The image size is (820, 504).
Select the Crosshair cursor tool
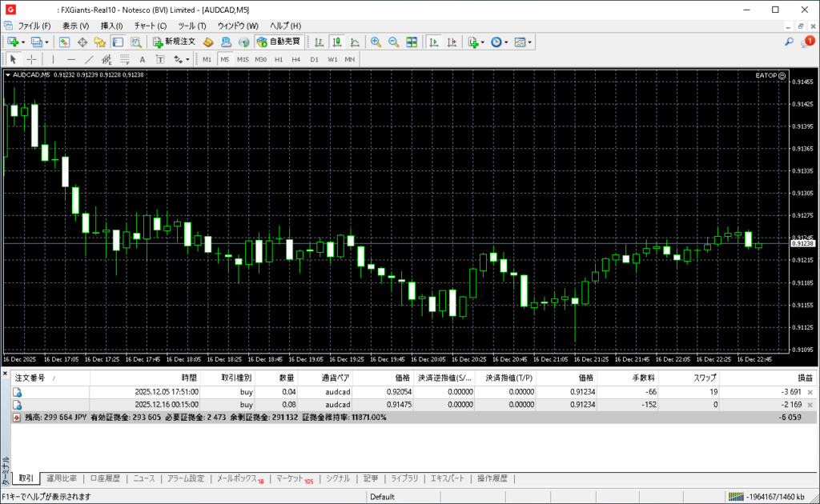(31, 59)
